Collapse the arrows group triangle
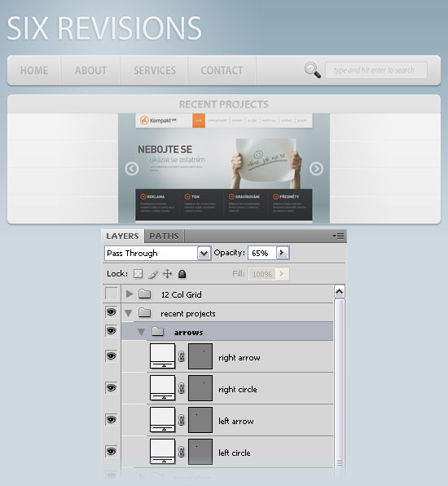Image resolution: width=448 pixels, height=486 pixels. (x=142, y=332)
